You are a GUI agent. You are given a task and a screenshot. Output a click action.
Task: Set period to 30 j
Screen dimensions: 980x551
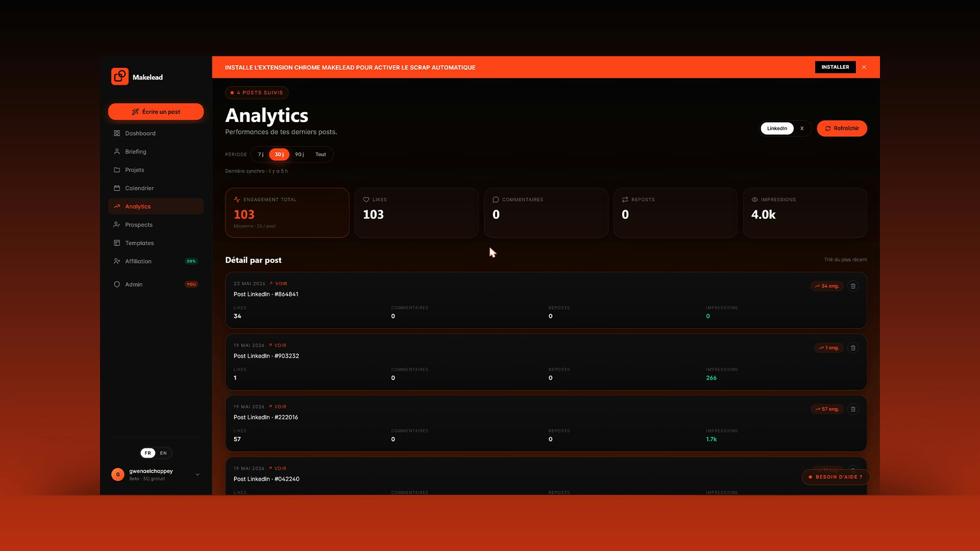coord(279,155)
